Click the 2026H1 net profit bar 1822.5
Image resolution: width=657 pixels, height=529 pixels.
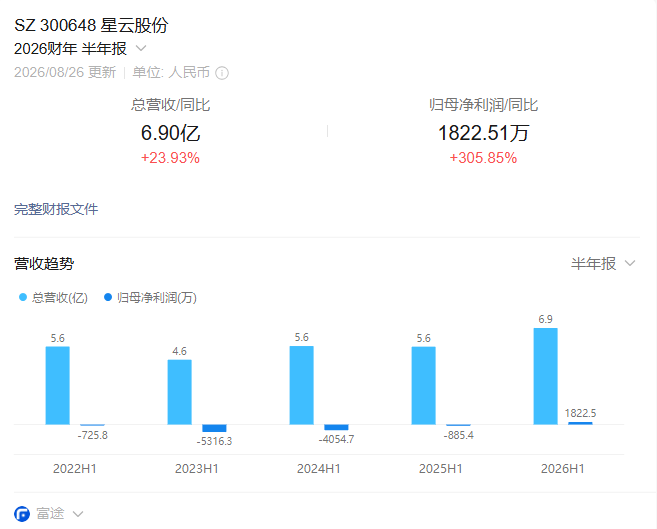tap(580, 423)
